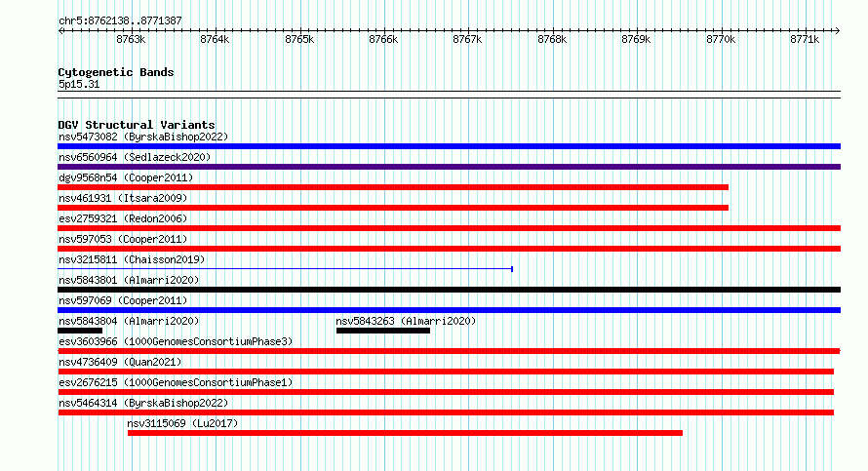Click the 8769k ruler tick label

(x=636, y=40)
